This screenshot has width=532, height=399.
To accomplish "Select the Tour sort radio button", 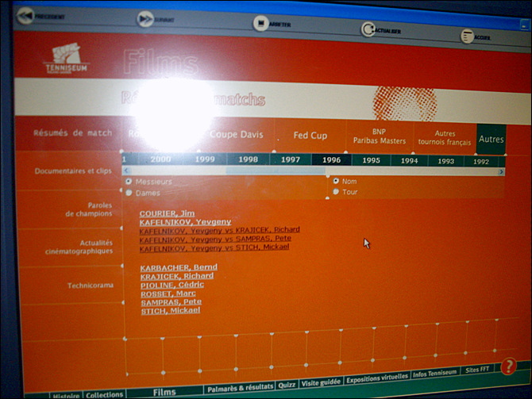I will (336, 191).
